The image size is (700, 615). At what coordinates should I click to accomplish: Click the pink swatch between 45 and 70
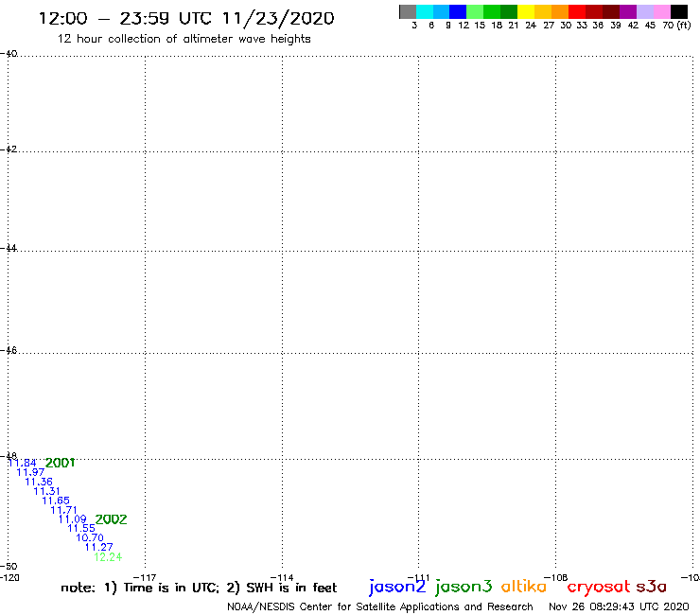(x=661, y=11)
